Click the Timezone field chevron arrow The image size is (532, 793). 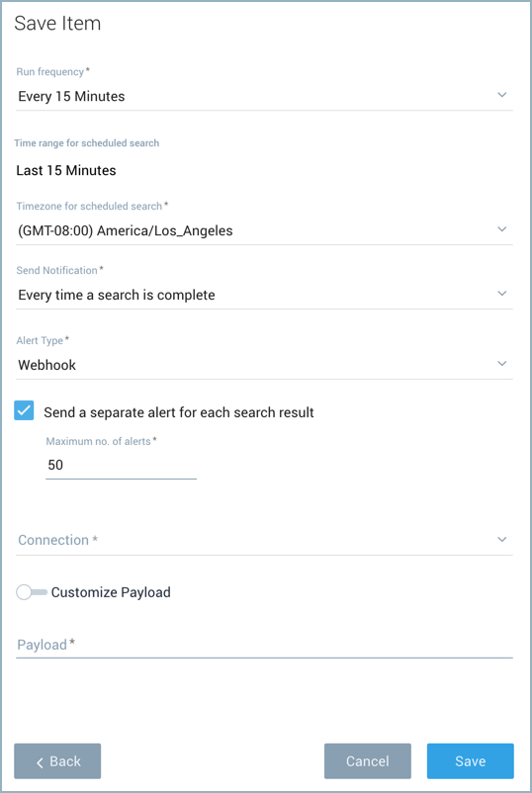(501, 229)
